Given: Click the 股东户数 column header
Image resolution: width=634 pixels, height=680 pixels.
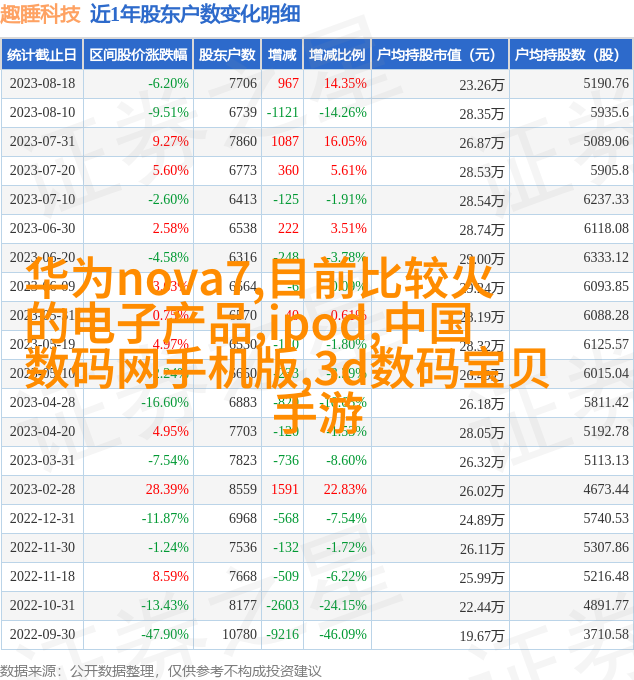Looking at the screenshot, I should coord(227,55).
